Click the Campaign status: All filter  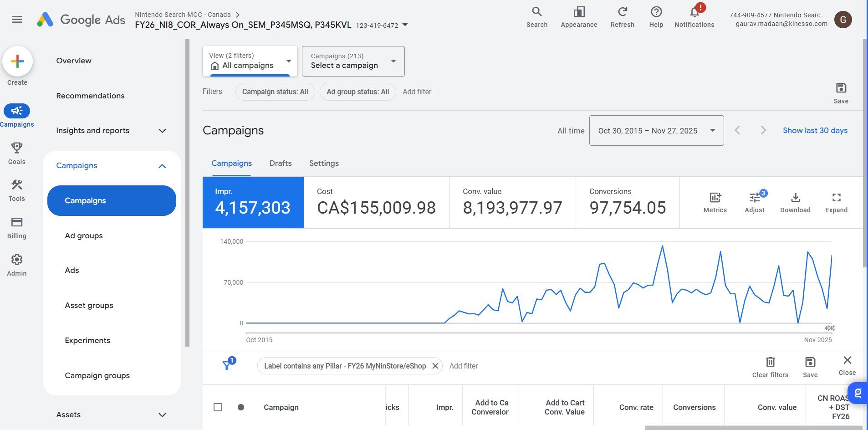coord(275,92)
